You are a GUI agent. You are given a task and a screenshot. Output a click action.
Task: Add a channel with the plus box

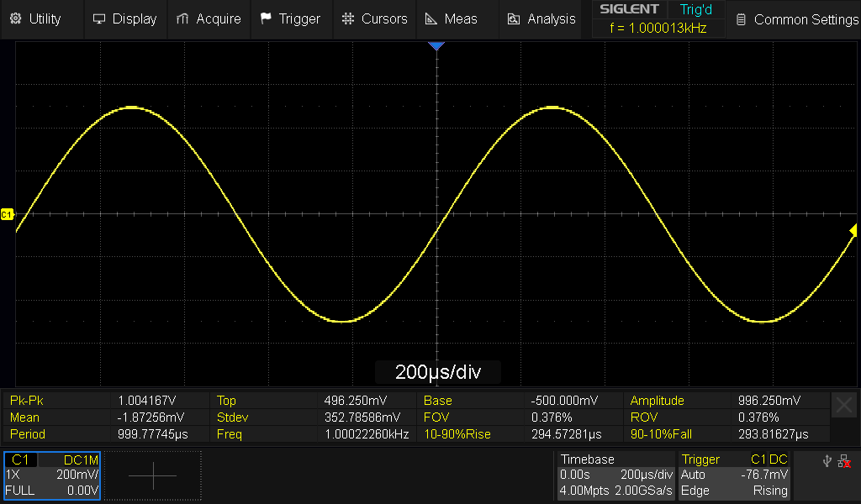coord(152,475)
